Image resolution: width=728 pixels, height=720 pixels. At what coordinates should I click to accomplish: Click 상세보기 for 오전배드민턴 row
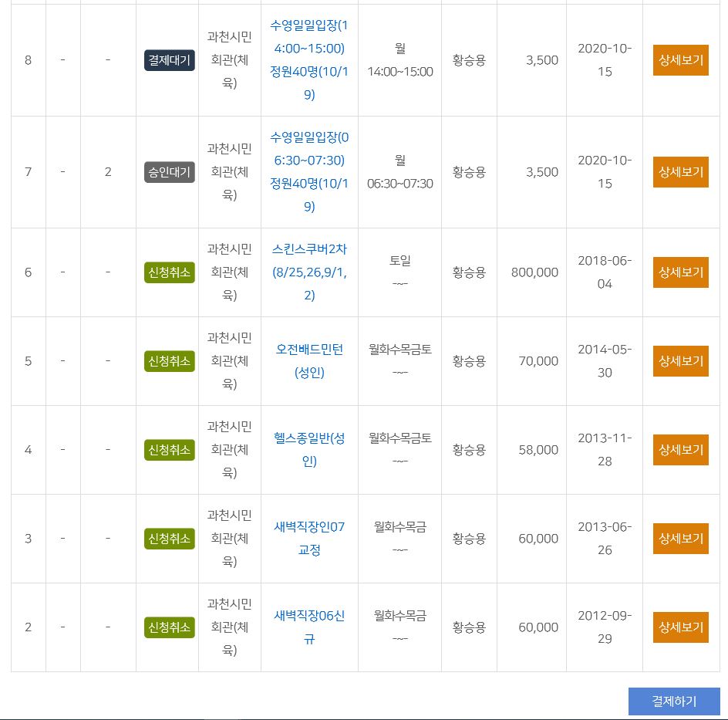pos(680,361)
